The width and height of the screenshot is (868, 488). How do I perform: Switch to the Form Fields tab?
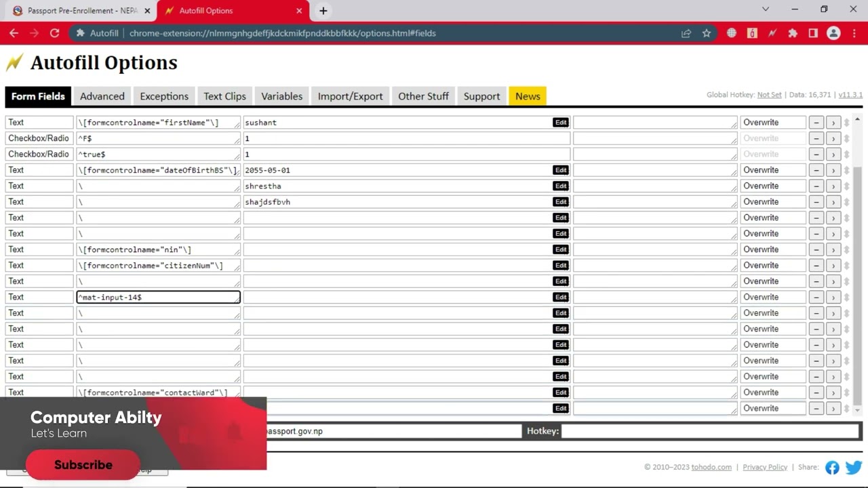[x=38, y=96]
